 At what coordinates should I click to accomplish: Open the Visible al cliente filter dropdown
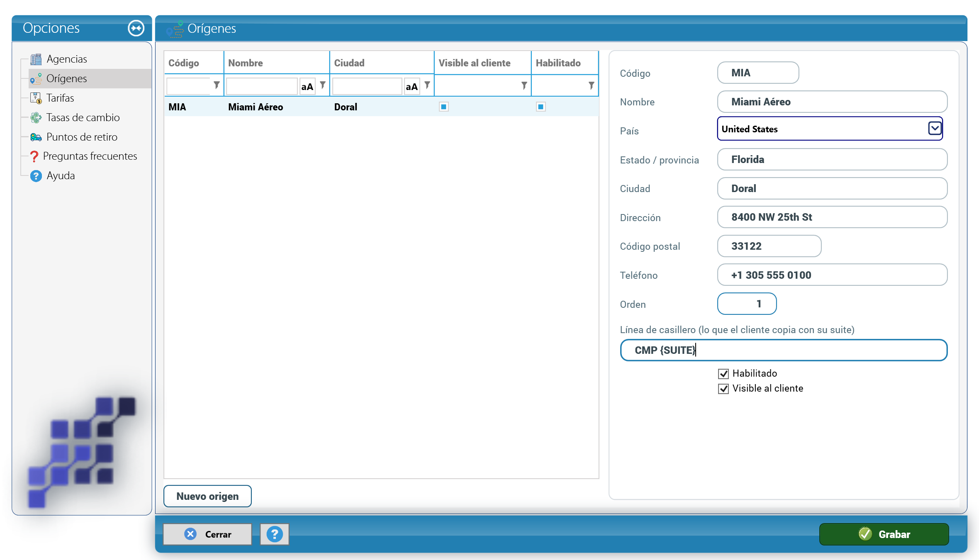tap(524, 85)
